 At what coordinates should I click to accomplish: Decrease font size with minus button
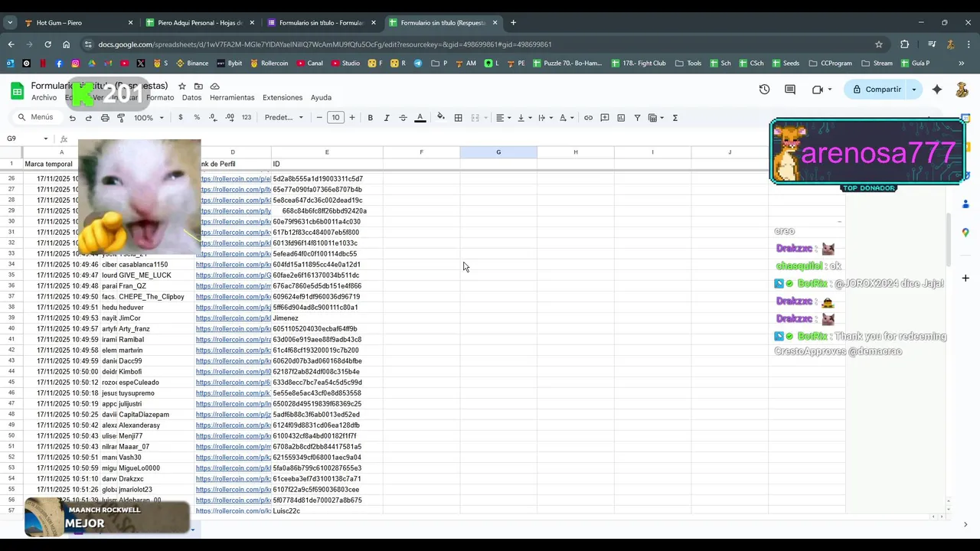319,118
